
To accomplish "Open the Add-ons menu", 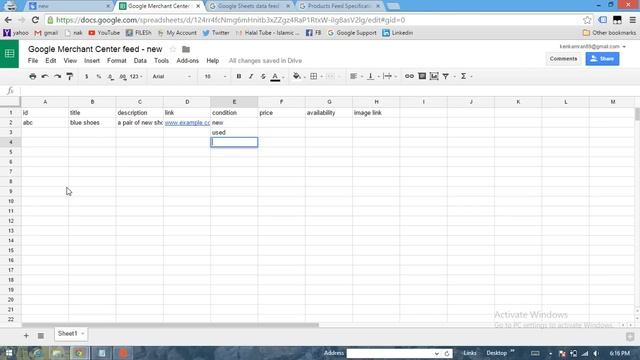I will 187,61.
